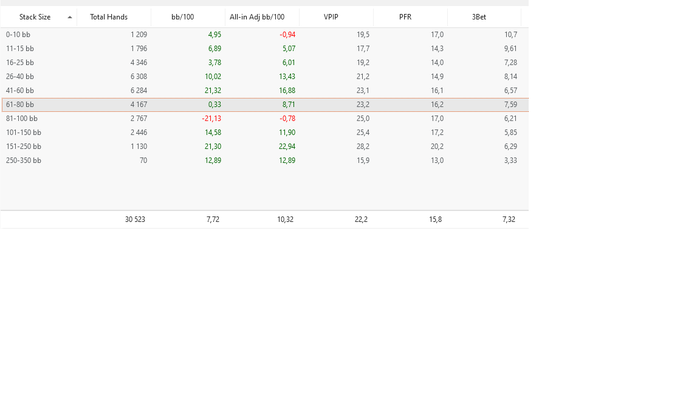Click the bb/100 column header
The height and width of the screenshot is (394, 700).
(183, 17)
